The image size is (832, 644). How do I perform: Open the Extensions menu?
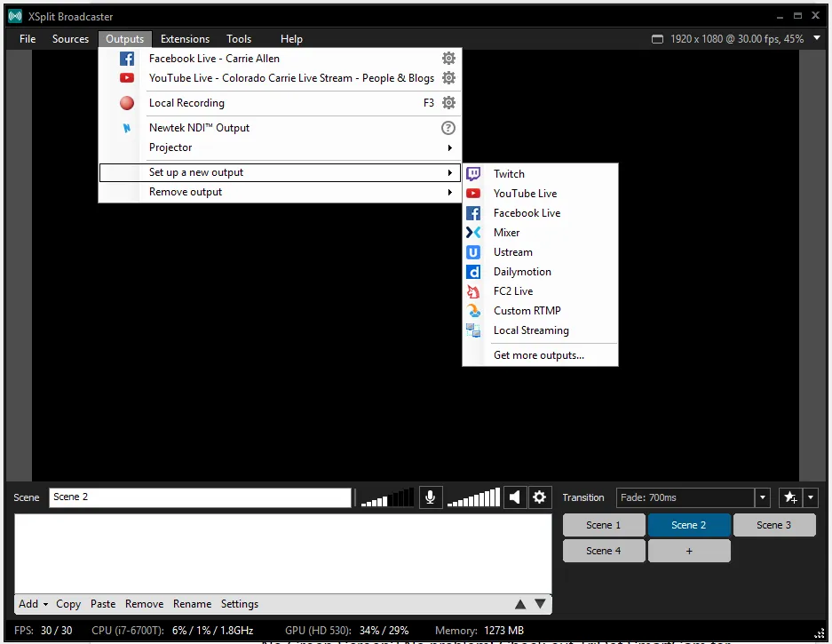coord(186,39)
